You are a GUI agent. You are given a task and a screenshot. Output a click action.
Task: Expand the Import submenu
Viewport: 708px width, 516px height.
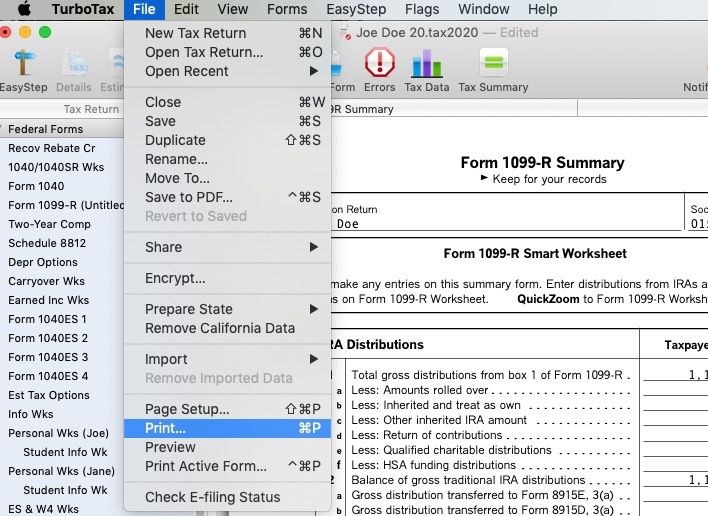tap(228, 359)
